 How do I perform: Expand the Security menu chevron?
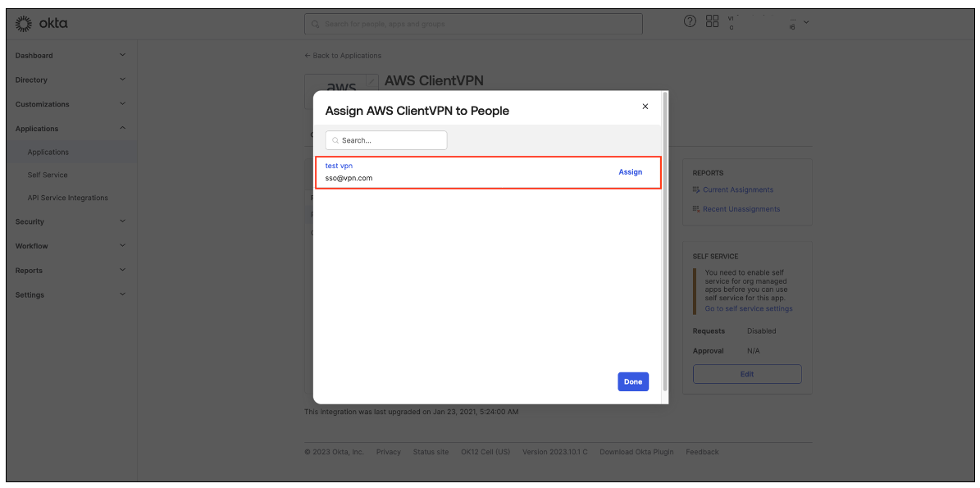pos(122,221)
